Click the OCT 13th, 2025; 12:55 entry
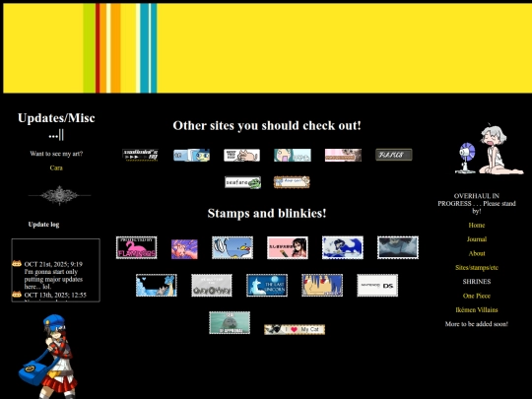This screenshot has width=532, height=399. tap(55, 295)
